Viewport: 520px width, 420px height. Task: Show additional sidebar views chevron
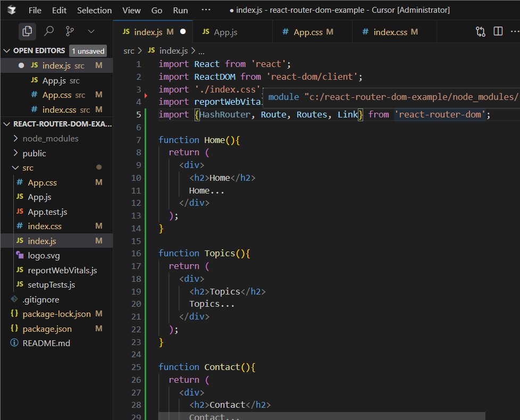[x=91, y=31]
